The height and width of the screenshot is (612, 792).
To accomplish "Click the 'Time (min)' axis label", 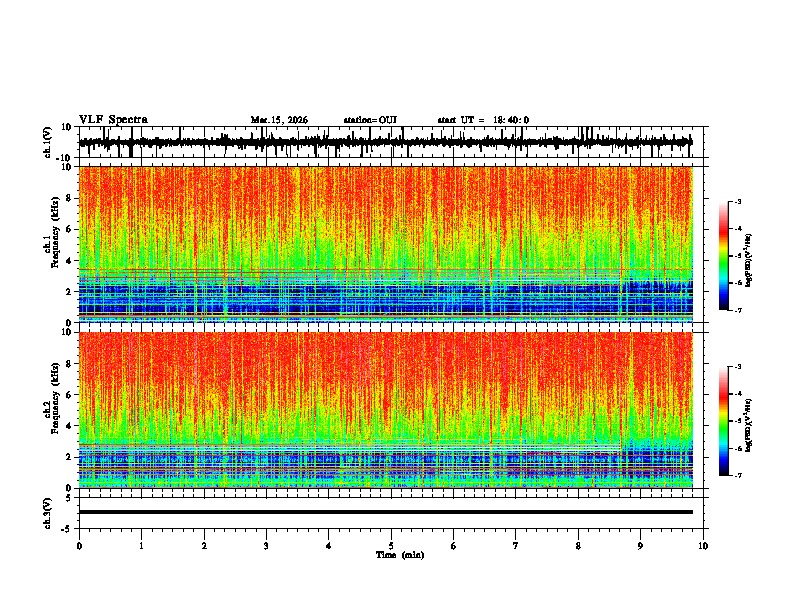I will pos(400,555).
